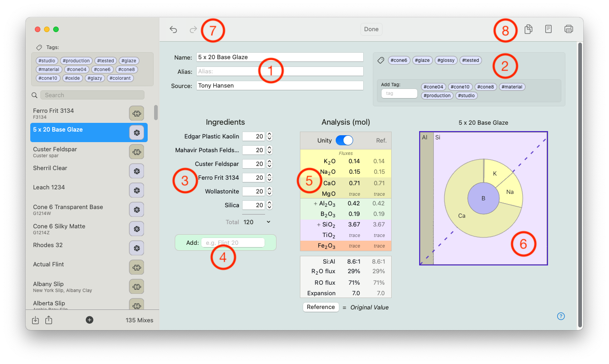Click the tag icon in mix tag panel
Image resolution: width=609 pixels, height=364 pixels.
(381, 60)
